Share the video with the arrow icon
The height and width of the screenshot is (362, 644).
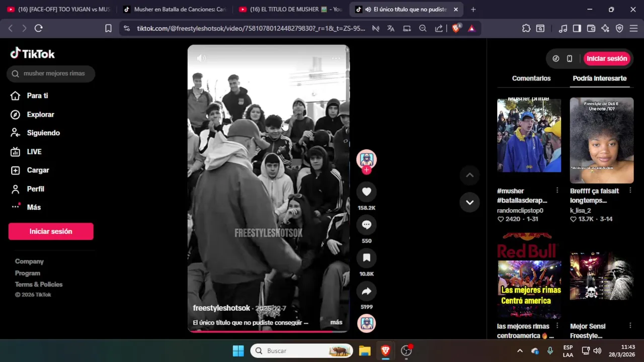click(x=366, y=291)
